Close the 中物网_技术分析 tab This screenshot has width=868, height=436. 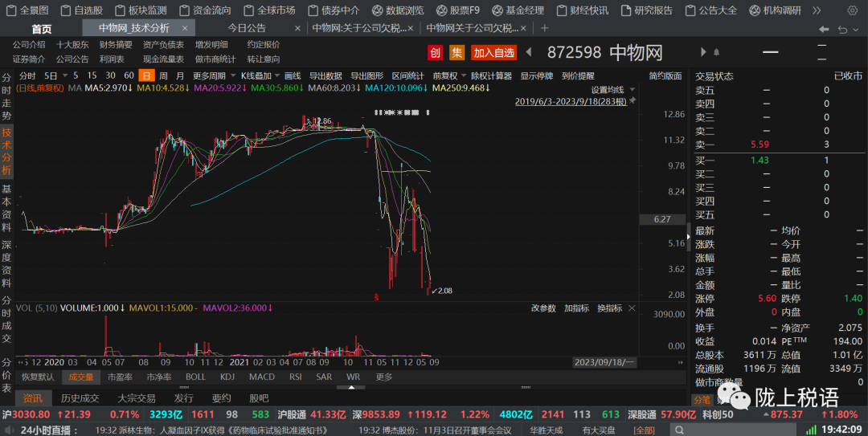coord(185,27)
